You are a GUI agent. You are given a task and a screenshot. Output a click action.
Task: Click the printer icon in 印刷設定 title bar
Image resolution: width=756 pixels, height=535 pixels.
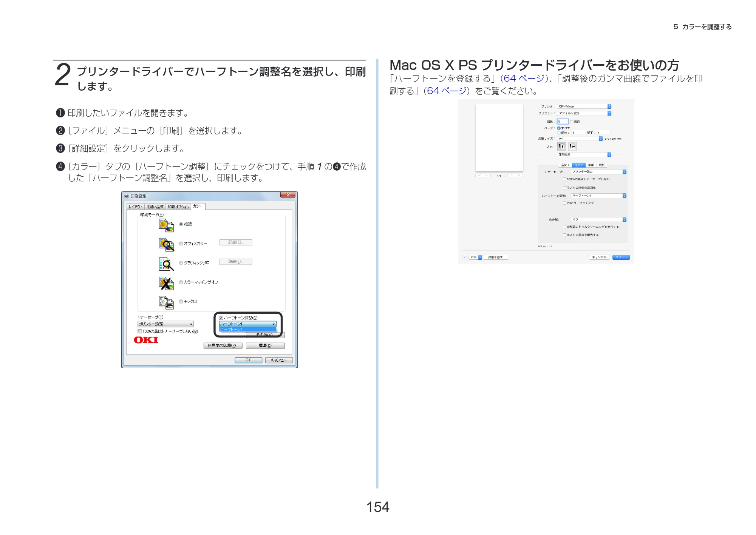[127, 196]
